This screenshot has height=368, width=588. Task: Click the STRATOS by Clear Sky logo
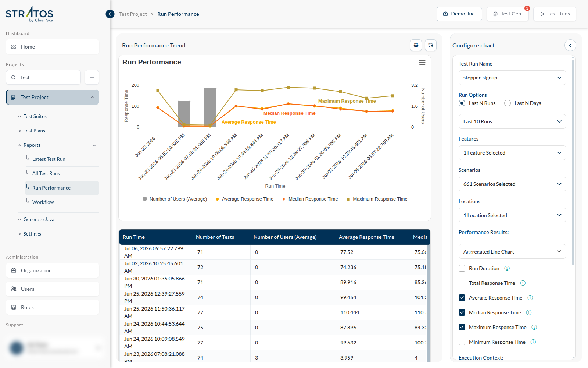point(29,14)
